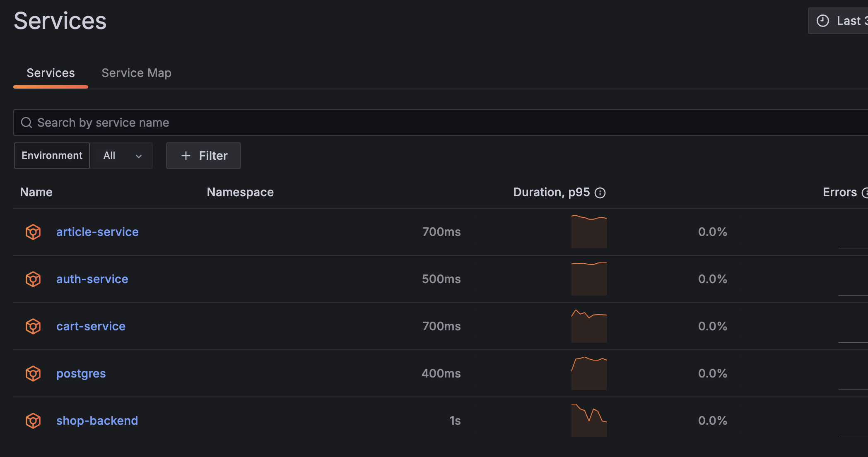Select the Services tab
The image size is (868, 457).
51,73
